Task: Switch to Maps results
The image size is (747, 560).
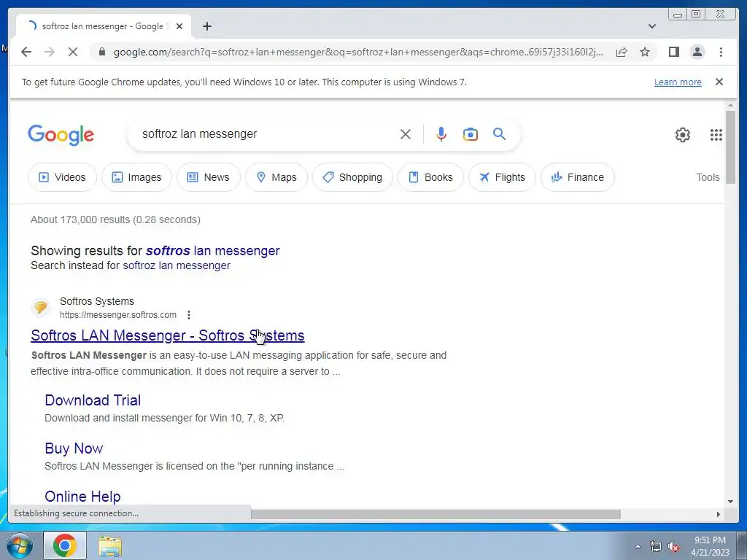Action: pyautogui.click(x=276, y=177)
